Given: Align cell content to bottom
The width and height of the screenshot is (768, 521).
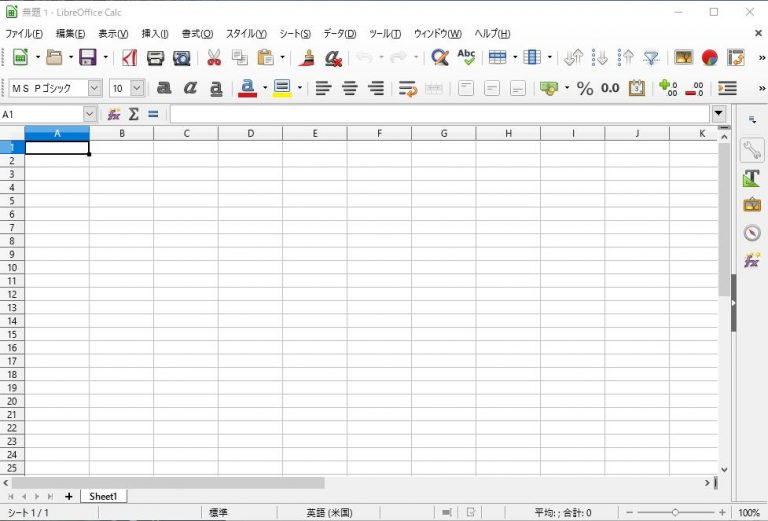Looking at the screenshot, I should coord(518,89).
